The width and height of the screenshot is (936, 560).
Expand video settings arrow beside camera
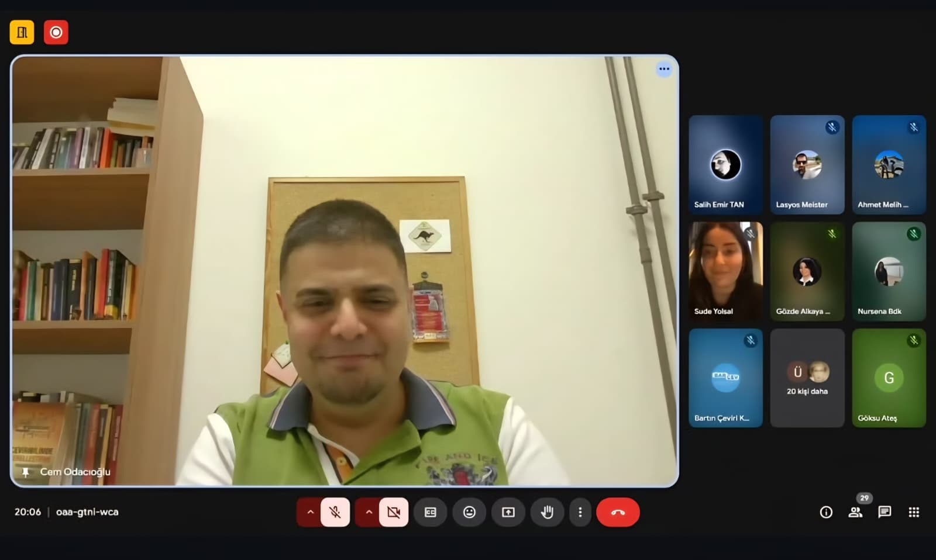(369, 512)
